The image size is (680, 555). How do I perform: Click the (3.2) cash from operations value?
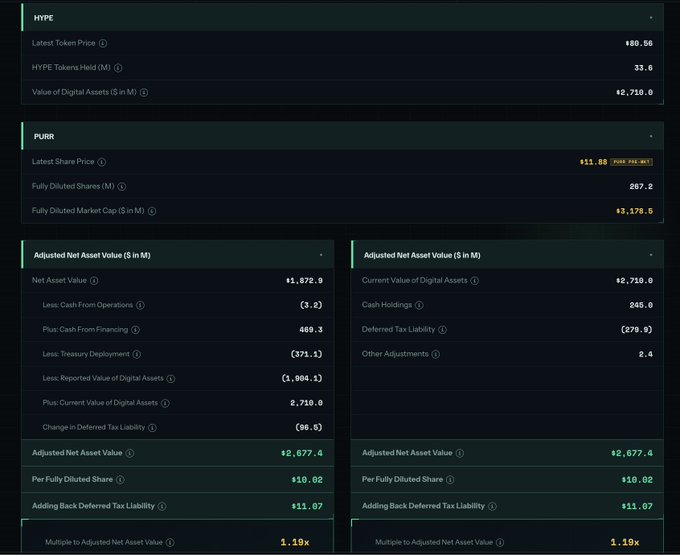(311, 305)
